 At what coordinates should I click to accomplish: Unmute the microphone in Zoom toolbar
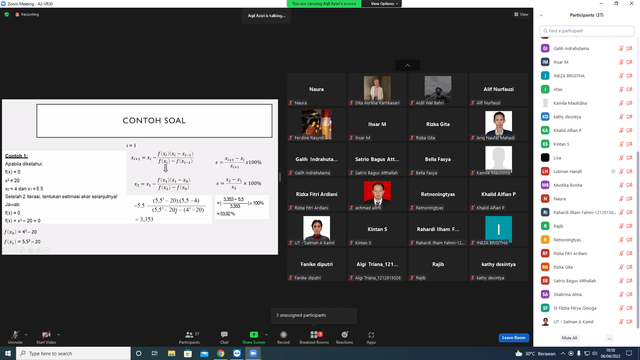15,337
